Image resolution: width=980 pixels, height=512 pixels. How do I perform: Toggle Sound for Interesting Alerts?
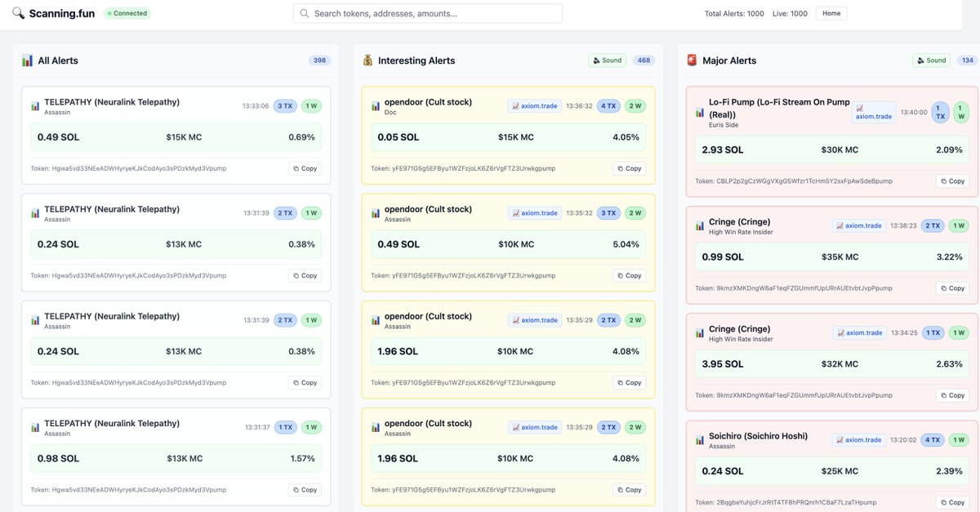point(607,60)
